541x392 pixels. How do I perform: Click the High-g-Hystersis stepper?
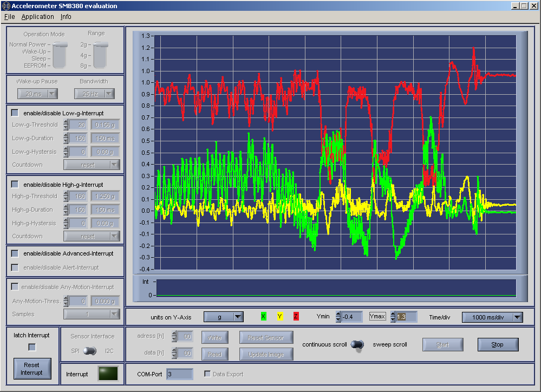[66, 223]
